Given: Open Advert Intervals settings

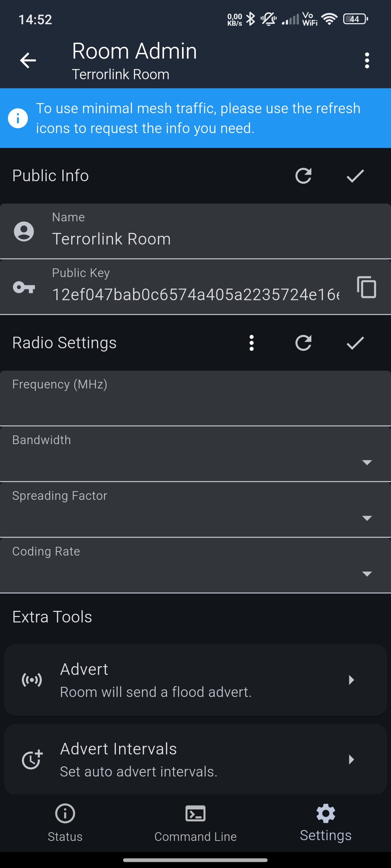Looking at the screenshot, I should coord(195,759).
